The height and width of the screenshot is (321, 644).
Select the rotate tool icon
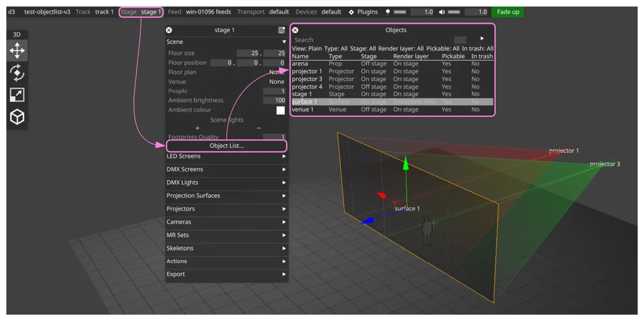pos(17,72)
